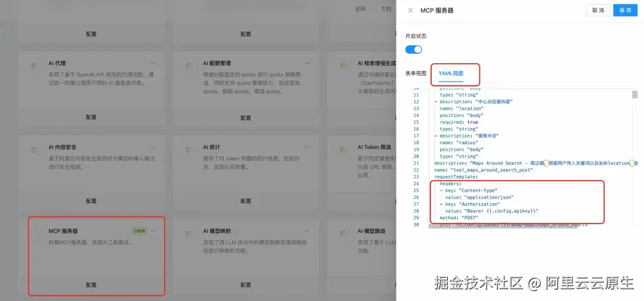The image size is (644, 301).
Task: Click the requestTemplate: line
Action: 456,176
